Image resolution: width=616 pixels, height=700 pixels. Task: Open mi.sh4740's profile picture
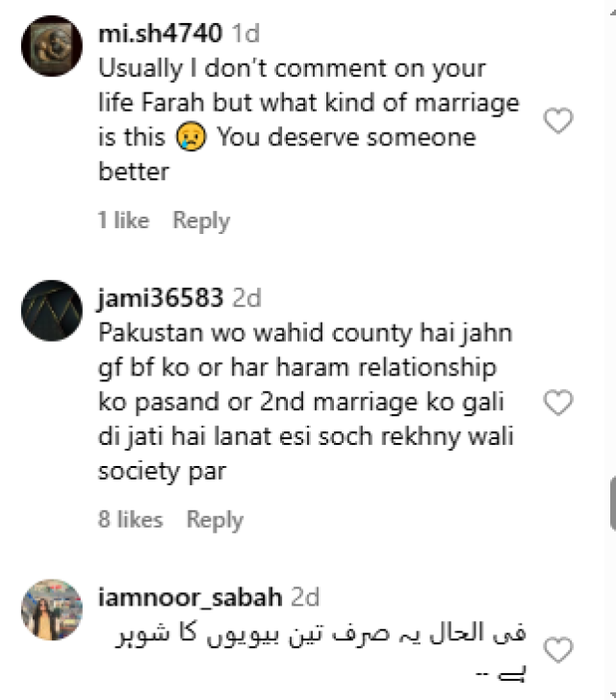(52, 45)
